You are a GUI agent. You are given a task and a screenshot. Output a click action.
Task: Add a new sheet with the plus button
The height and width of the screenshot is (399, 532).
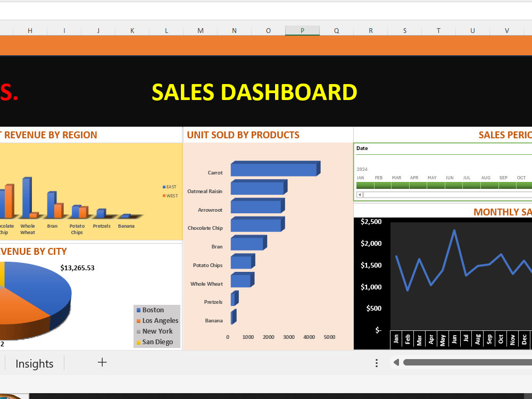102,362
